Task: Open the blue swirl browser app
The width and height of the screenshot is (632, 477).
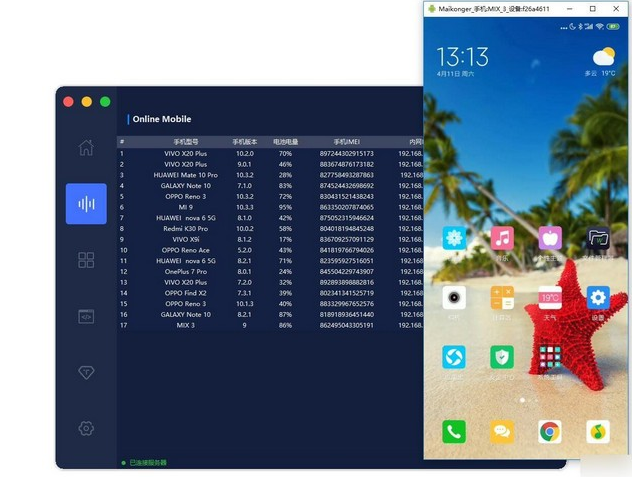Action: tap(454, 357)
